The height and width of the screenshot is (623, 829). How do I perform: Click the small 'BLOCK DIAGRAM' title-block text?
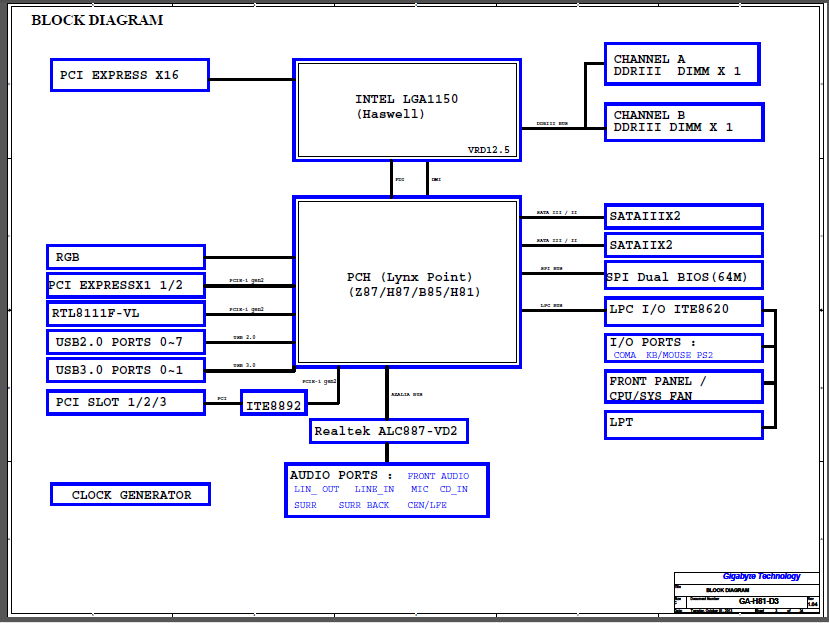point(727,590)
